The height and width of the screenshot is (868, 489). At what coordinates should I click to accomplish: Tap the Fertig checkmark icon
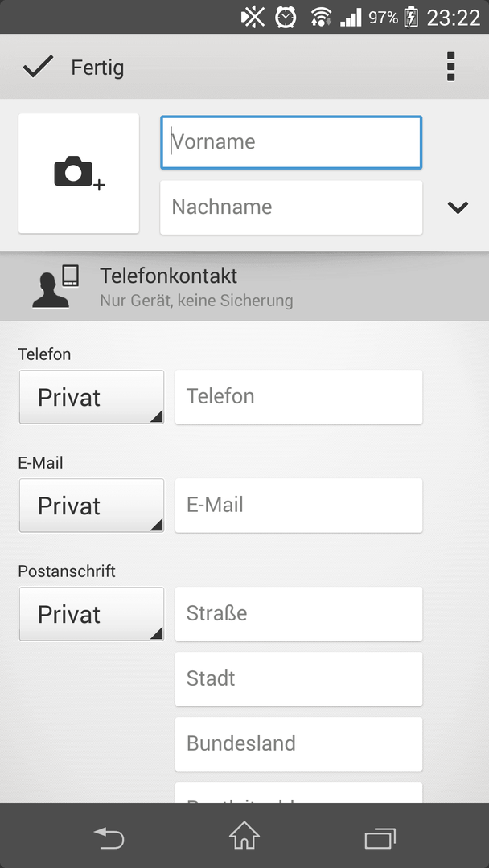coord(38,67)
